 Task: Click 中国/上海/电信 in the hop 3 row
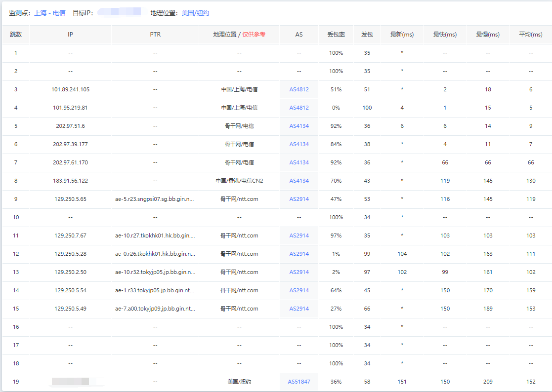click(x=239, y=89)
